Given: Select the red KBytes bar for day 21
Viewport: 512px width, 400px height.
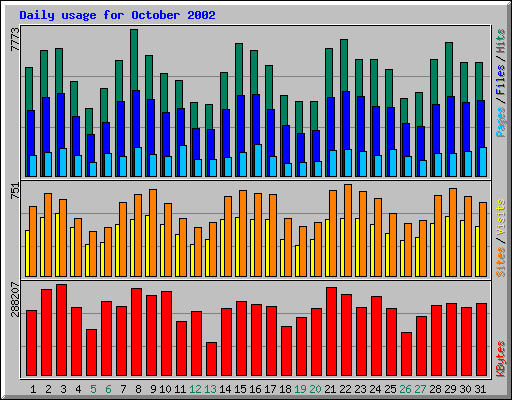Looking at the screenshot, I should click(332, 332).
